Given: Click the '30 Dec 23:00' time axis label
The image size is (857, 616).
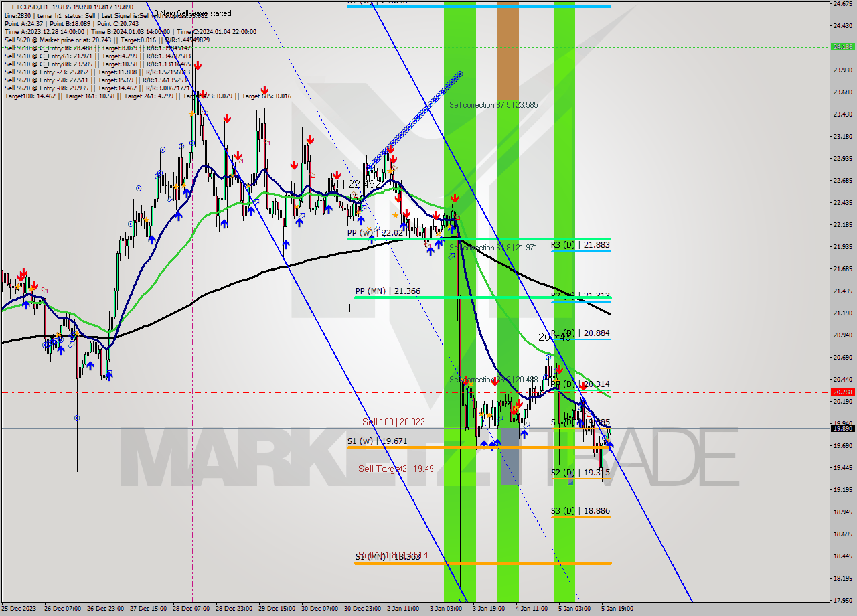Looking at the screenshot, I should 363,609.
